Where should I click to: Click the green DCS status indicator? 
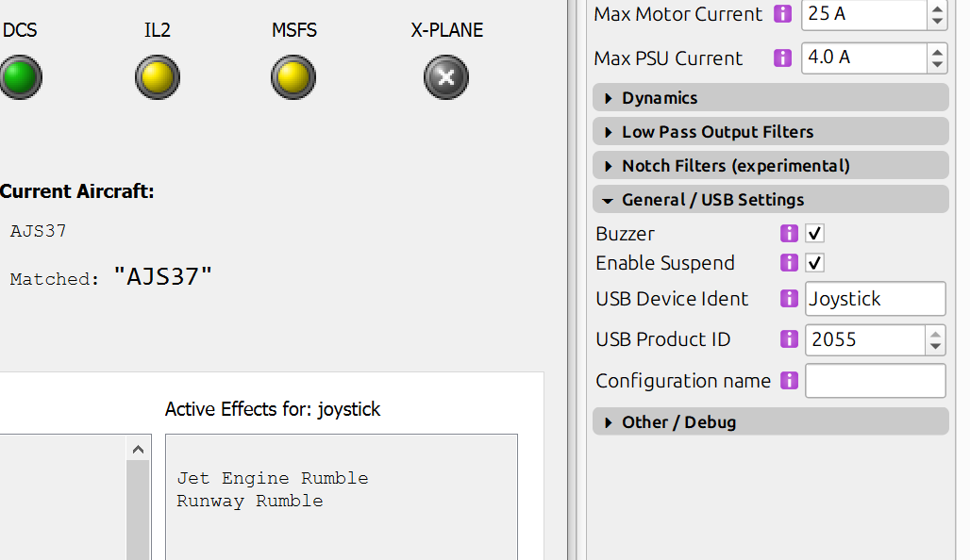pyautogui.click(x=19, y=76)
